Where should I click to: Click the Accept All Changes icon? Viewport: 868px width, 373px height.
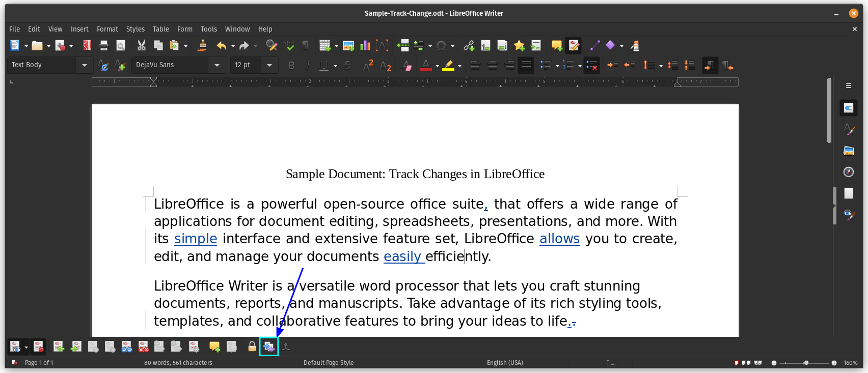click(x=126, y=347)
